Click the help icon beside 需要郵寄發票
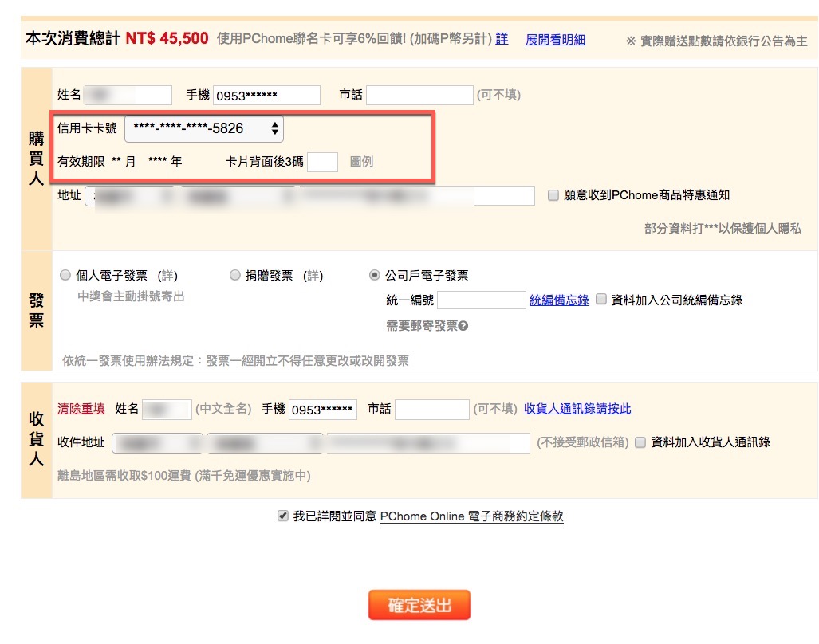Viewport: 819px width, 644px height. (463, 326)
